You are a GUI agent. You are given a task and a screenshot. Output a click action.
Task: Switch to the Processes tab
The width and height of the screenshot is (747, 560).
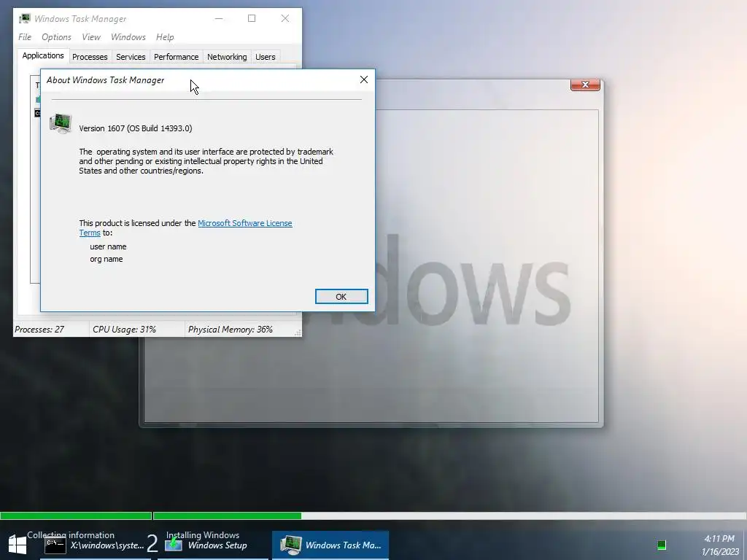(90, 57)
